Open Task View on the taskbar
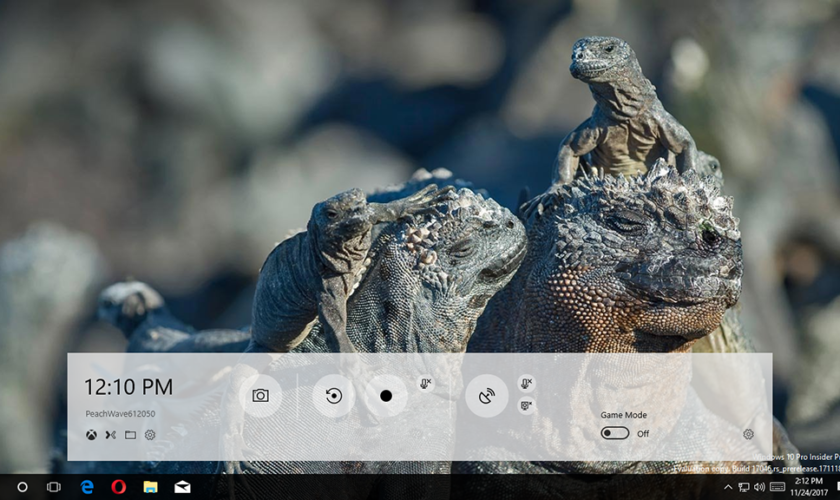The width and height of the screenshot is (840, 500). point(54,487)
